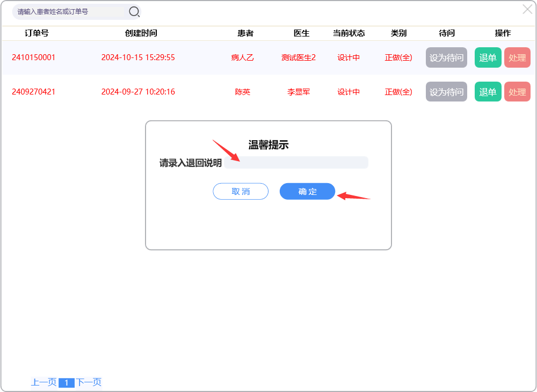Viewport: 537px width, 392px height.
Task: Click 退单 for patient 陈英
Action: click(488, 92)
